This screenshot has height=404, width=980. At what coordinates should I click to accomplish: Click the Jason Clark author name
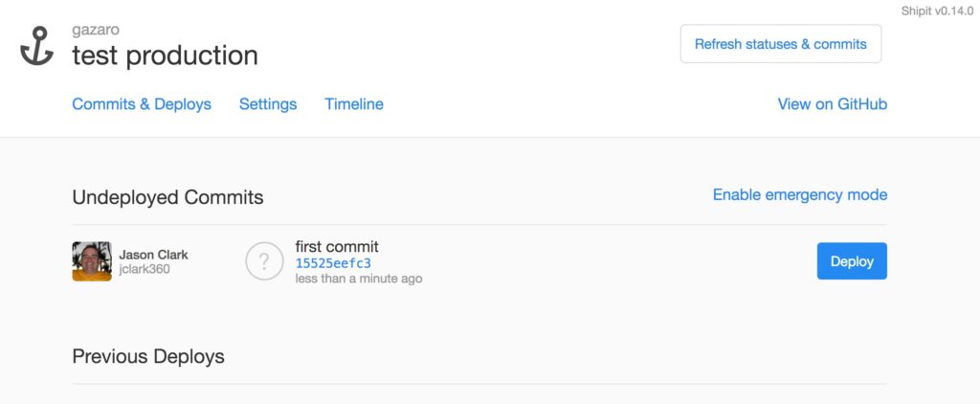153,255
